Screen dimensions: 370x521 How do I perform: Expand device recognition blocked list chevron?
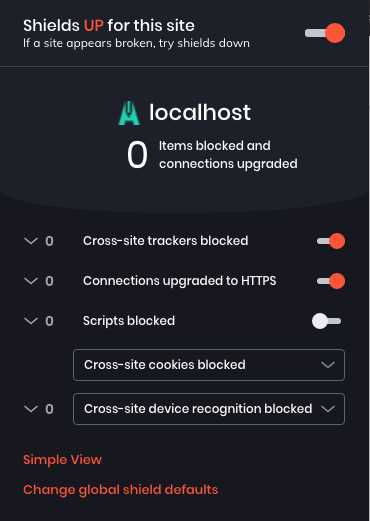click(31, 409)
